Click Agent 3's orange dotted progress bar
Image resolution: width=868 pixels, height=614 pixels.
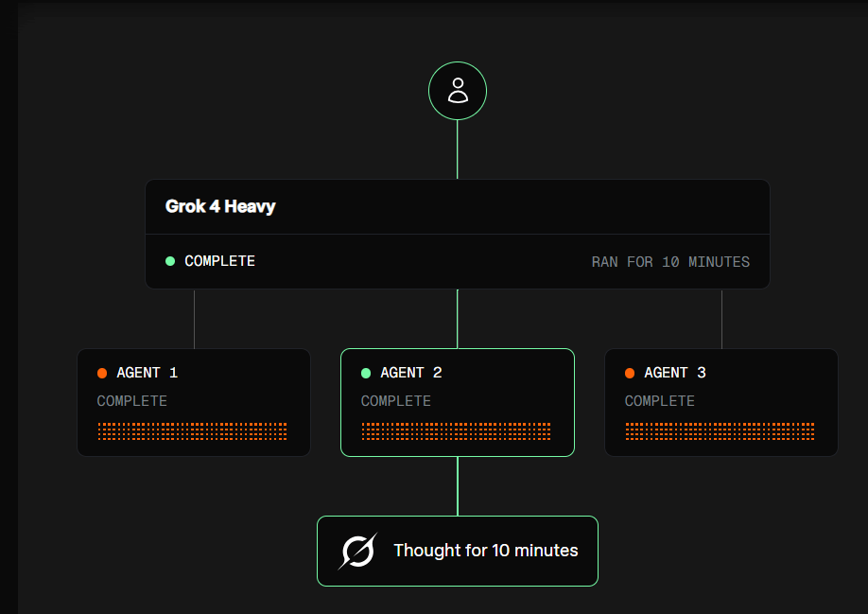pos(720,431)
